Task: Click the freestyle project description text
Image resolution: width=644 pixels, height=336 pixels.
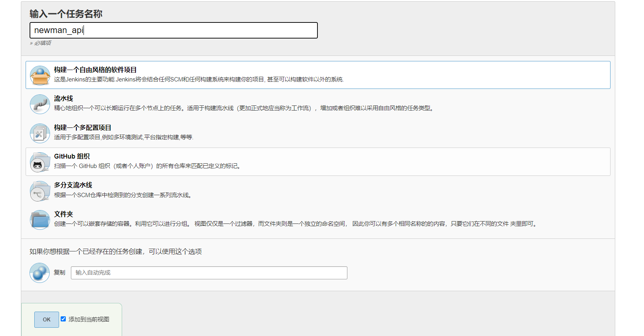Action: (199, 79)
